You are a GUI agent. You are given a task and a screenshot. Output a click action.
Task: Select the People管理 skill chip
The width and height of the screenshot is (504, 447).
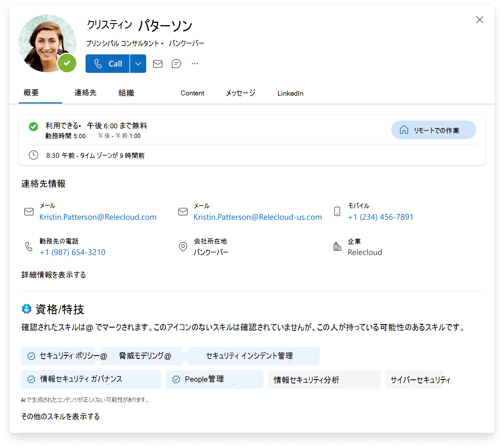point(215,379)
